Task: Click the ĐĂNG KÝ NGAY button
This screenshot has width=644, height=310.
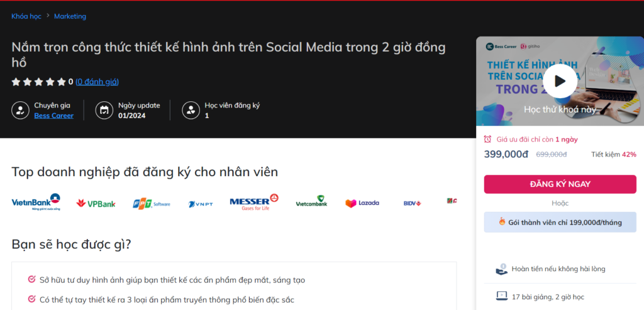Action: point(560,184)
